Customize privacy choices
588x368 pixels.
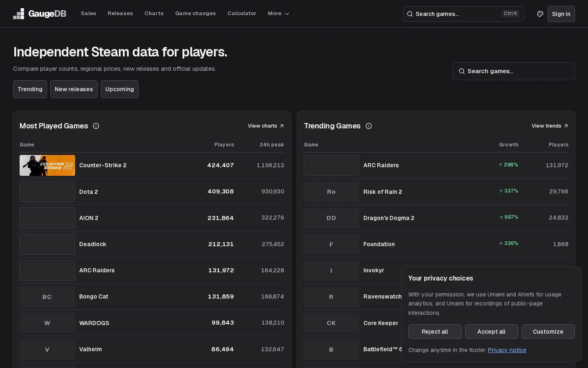[548, 332]
